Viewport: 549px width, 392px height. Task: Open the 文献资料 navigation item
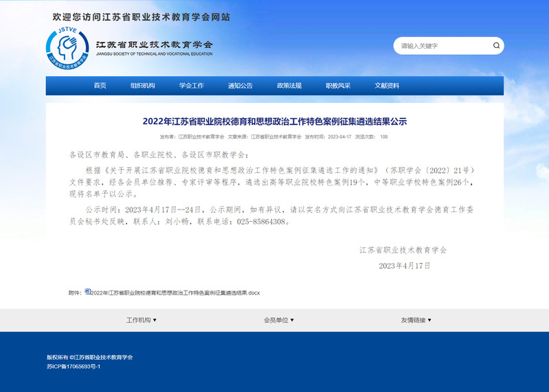click(x=387, y=86)
